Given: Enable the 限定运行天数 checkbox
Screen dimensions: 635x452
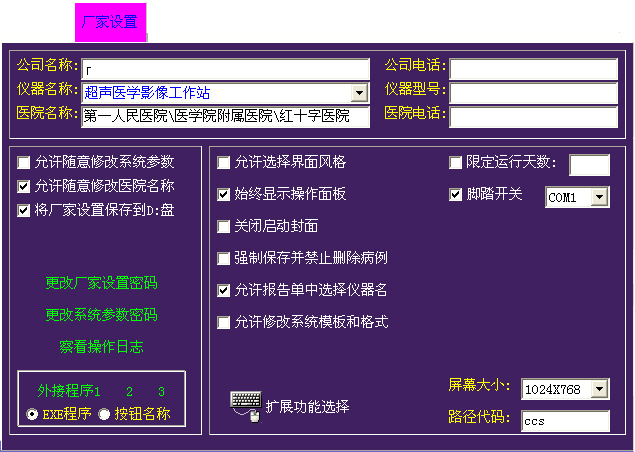Looking at the screenshot, I should pos(456,162).
